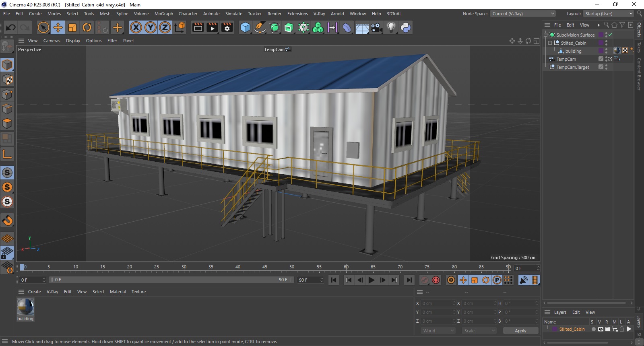Open the MoGraph Cloner icon
The width and height of the screenshot is (644, 346).
coord(318,27)
